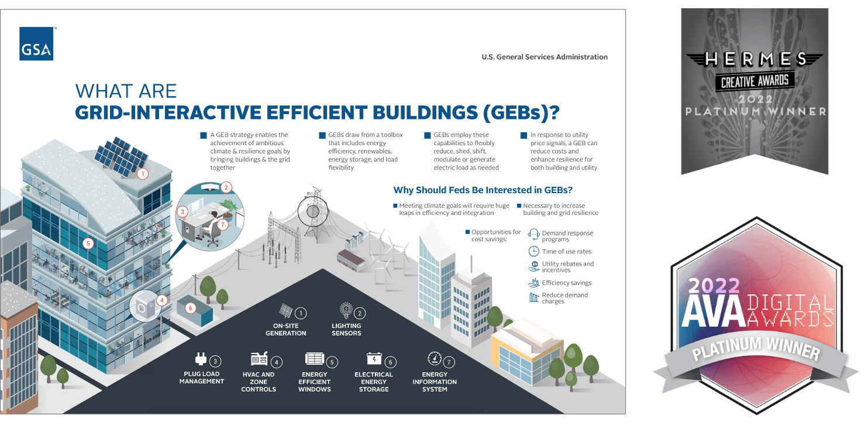
Task: Click red marker 1 on the rooftop solar panels
Action: [142, 173]
